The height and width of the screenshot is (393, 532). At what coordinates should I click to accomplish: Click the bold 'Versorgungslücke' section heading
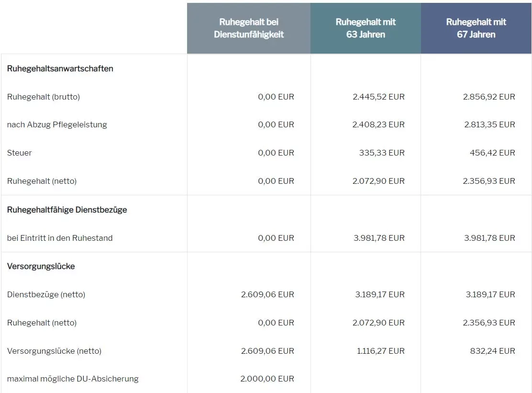[x=41, y=266]
